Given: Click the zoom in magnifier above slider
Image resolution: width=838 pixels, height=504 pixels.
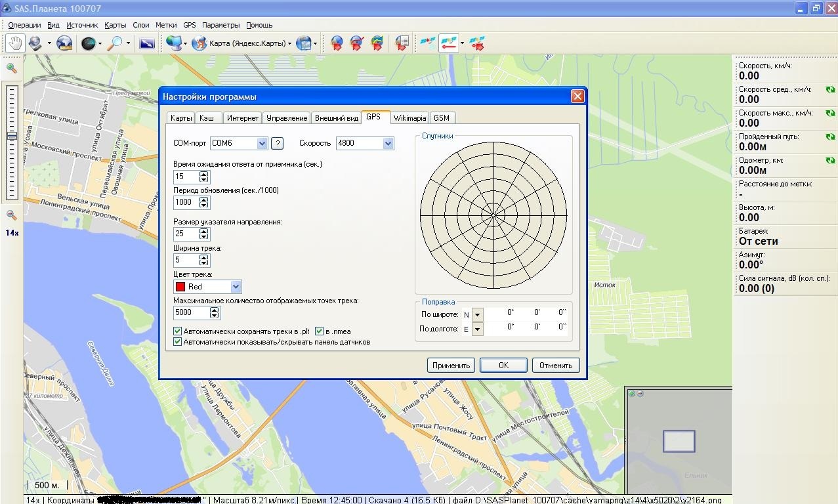Looking at the screenshot, I should click(11, 68).
